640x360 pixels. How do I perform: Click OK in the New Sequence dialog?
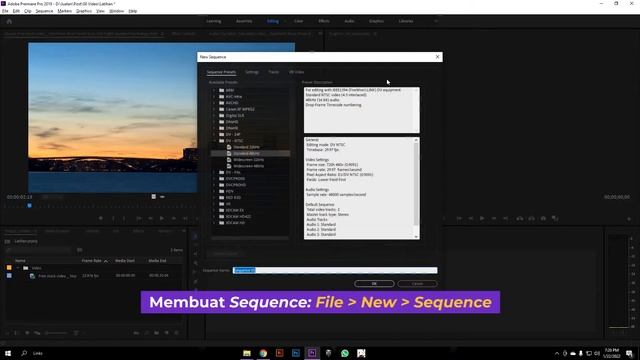pos(374,283)
